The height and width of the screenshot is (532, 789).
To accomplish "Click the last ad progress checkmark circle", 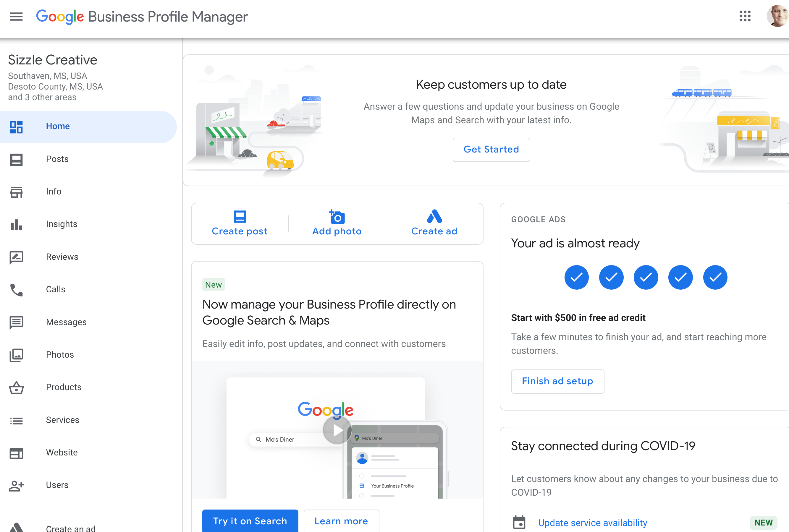I will tap(715, 277).
